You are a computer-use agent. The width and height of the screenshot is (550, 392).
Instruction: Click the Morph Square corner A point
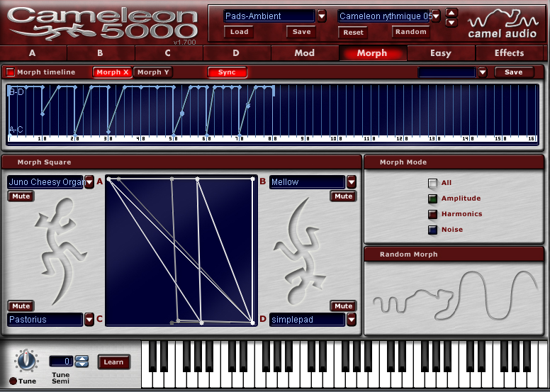[108, 179]
